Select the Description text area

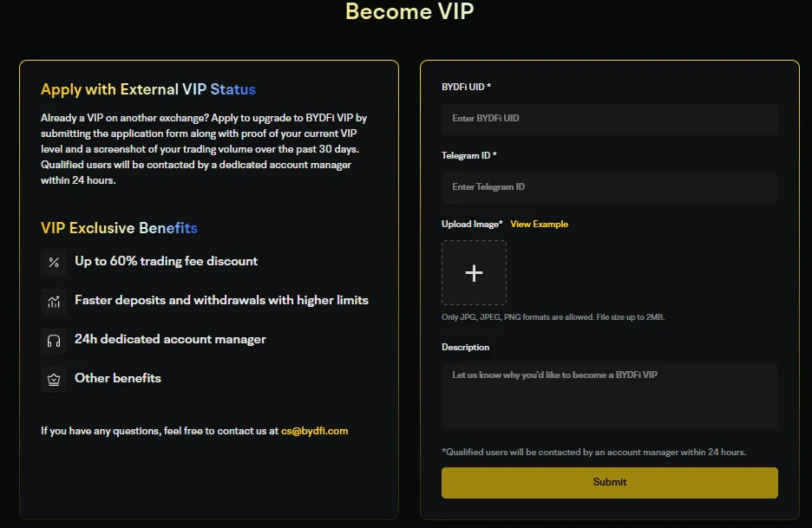609,395
